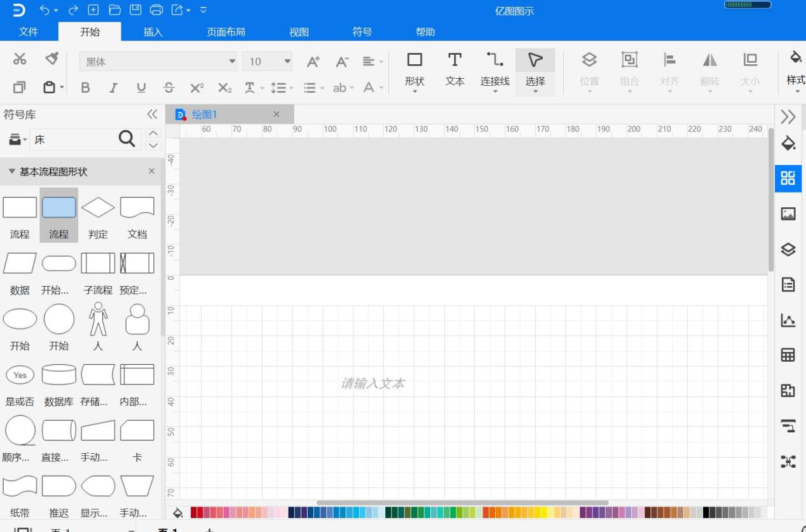Screen dimensions: 806x532
Task: Click the 连接线 connector tool
Action: point(495,69)
